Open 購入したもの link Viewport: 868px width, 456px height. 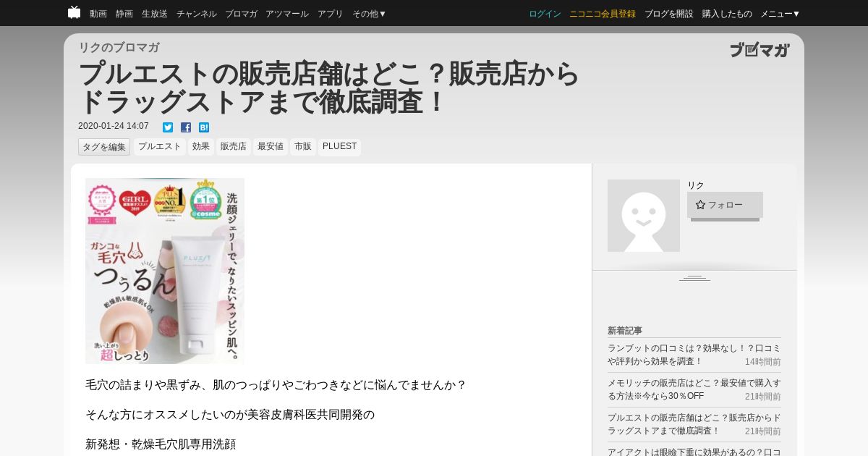coord(727,14)
